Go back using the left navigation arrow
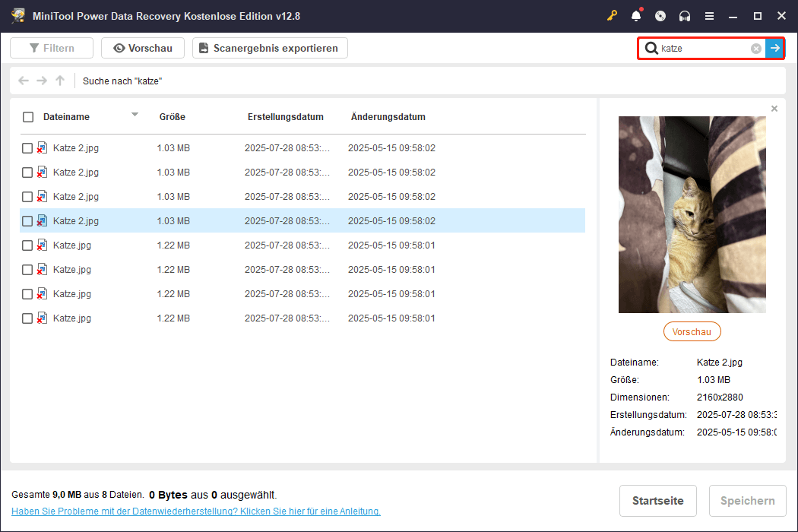The height and width of the screenshot is (532, 798). click(23, 81)
